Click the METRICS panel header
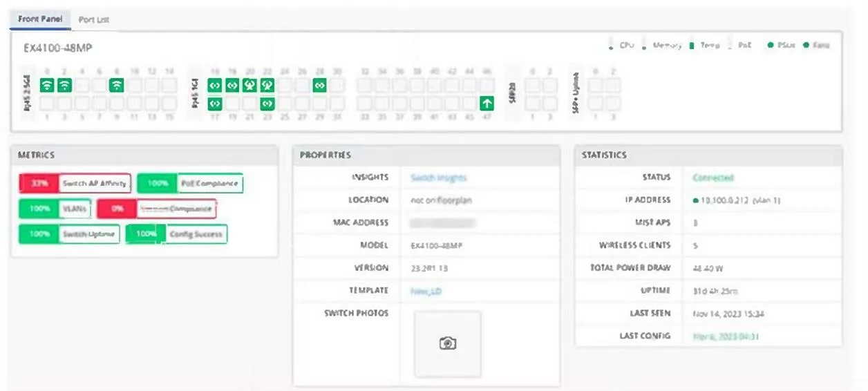The height and width of the screenshot is (391, 868). 144,155
